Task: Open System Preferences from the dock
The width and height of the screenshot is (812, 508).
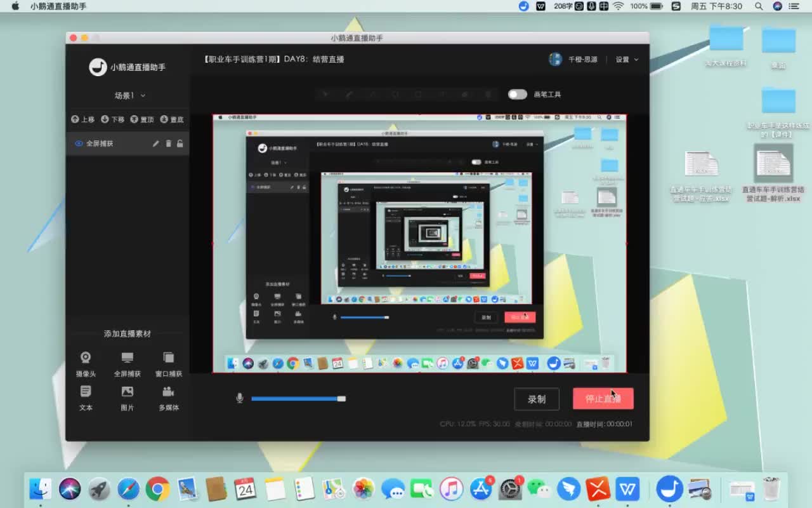Action: [510, 489]
